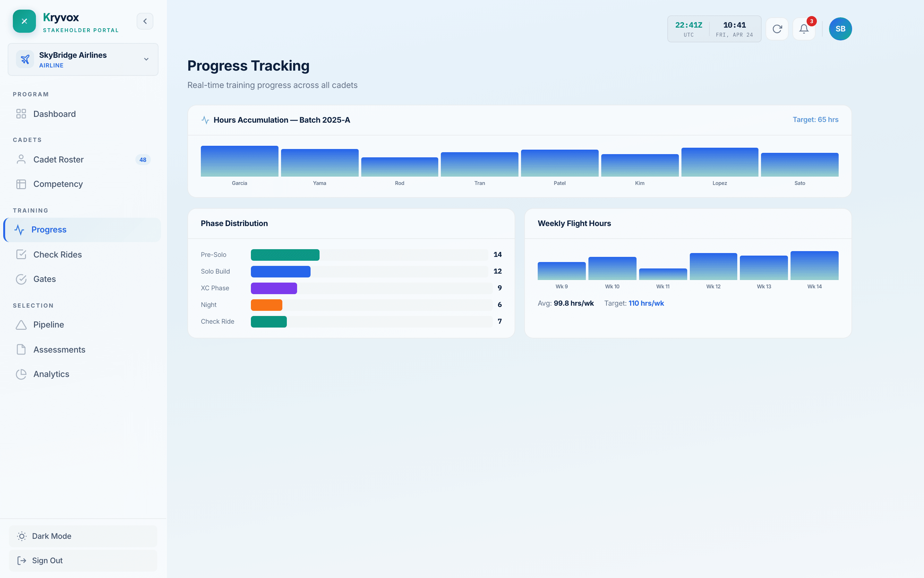The height and width of the screenshot is (578, 924).
Task: Click the Wk 11 flight hours bar
Action: (663, 274)
